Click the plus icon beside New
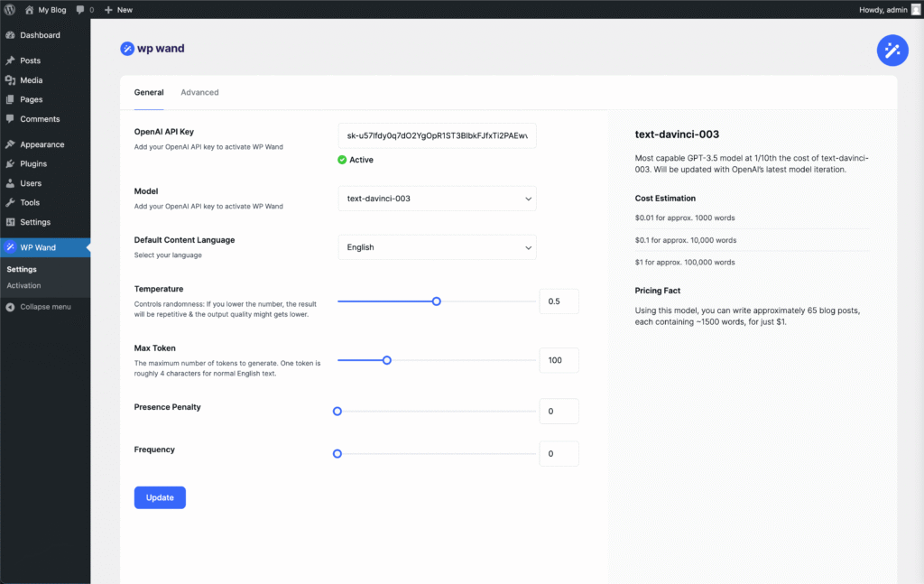Screen dimensions: 924x584 [108, 10]
